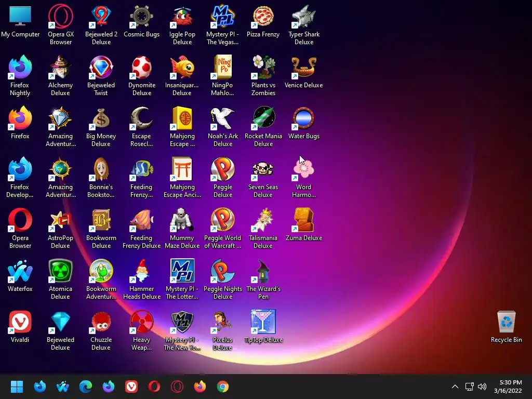
Task: Select Pixelus Deluxe shortcut
Action: [x=222, y=322]
